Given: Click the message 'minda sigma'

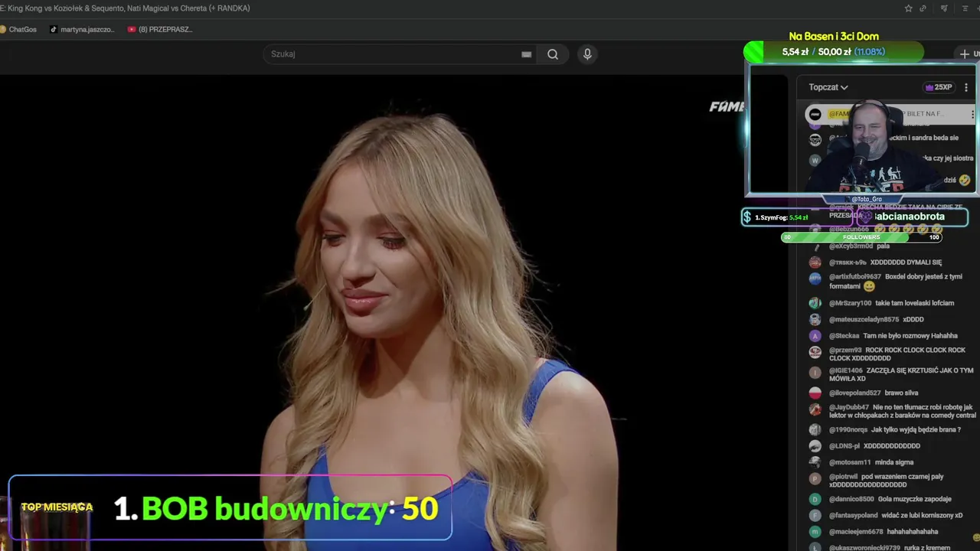Looking at the screenshot, I should [893, 462].
